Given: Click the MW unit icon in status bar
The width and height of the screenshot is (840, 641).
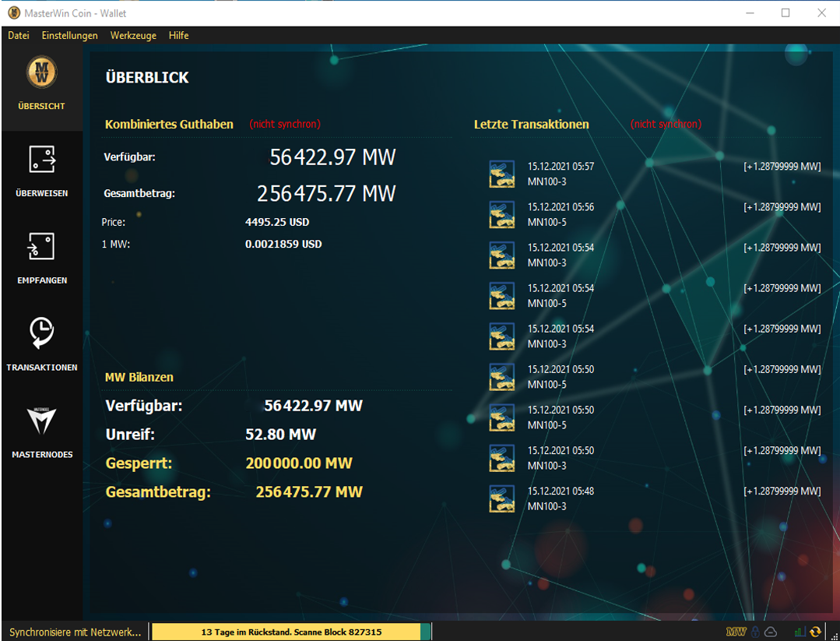Looking at the screenshot, I should tap(736, 632).
